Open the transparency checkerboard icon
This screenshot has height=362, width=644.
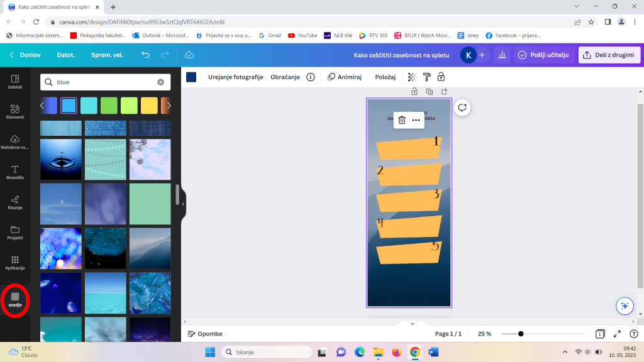click(x=412, y=77)
